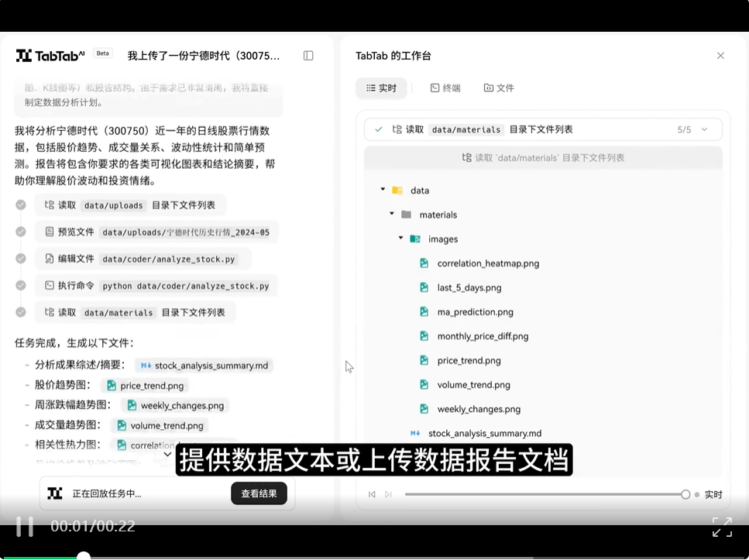Jump to next replay step

pyautogui.click(x=388, y=494)
